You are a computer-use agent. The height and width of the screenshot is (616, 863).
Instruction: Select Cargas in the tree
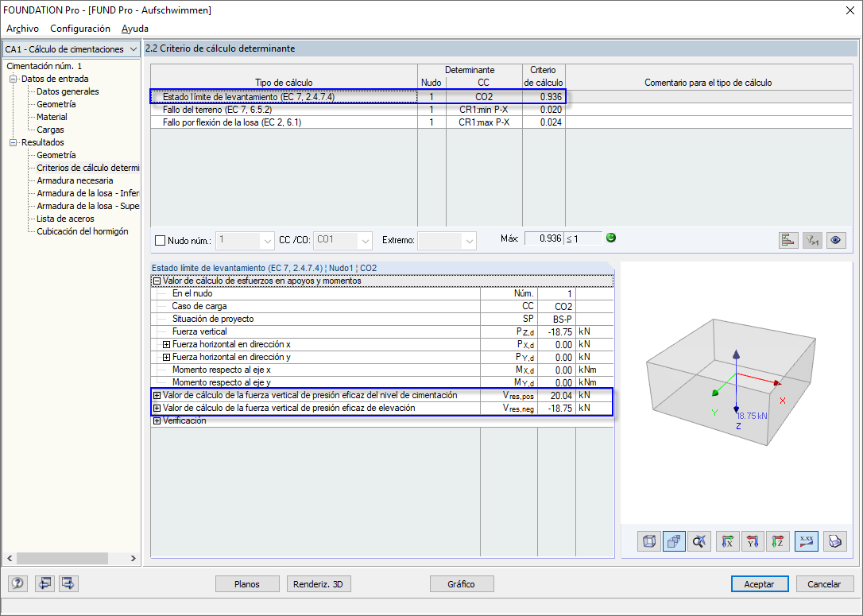coord(50,130)
